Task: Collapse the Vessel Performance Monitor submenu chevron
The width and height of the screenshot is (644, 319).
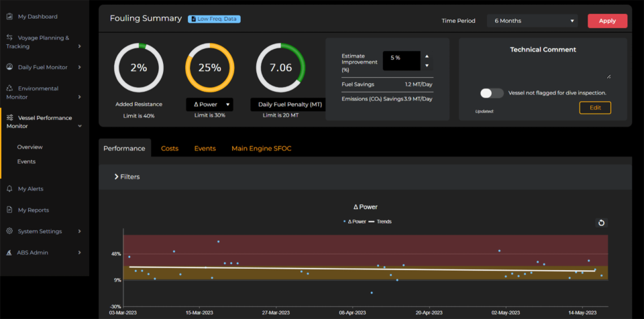Action: (80, 127)
